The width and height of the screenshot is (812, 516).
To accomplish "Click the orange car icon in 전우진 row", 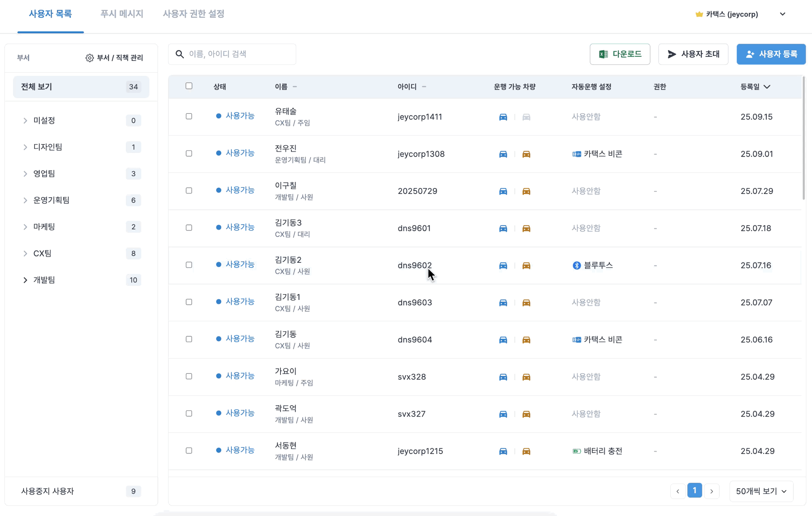I will click(526, 154).
